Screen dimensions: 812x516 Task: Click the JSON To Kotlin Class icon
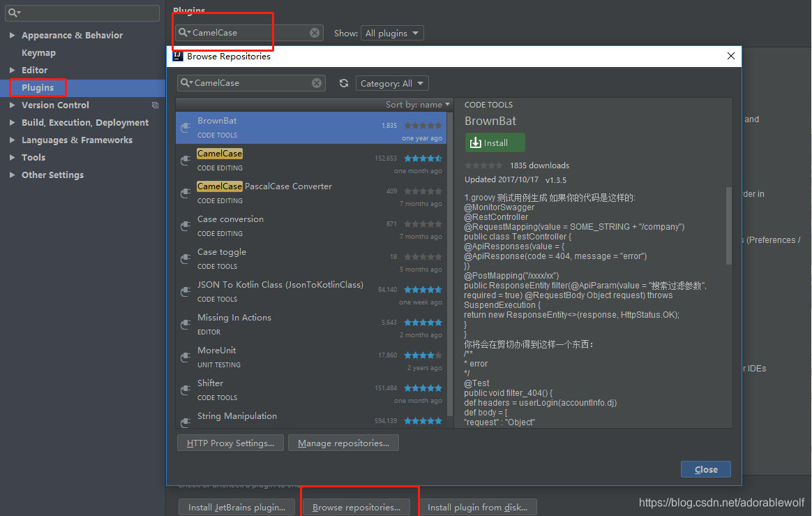point(186,291)
